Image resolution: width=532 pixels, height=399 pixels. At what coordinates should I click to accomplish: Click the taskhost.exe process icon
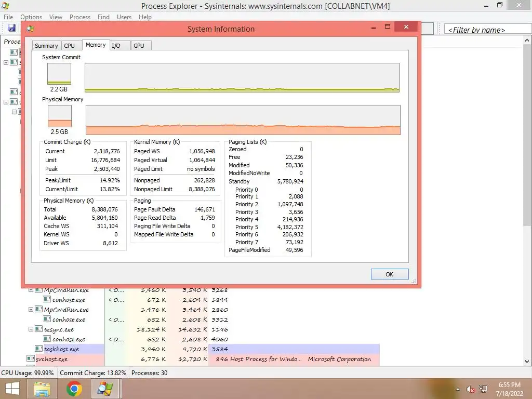[x=38, y=349]
